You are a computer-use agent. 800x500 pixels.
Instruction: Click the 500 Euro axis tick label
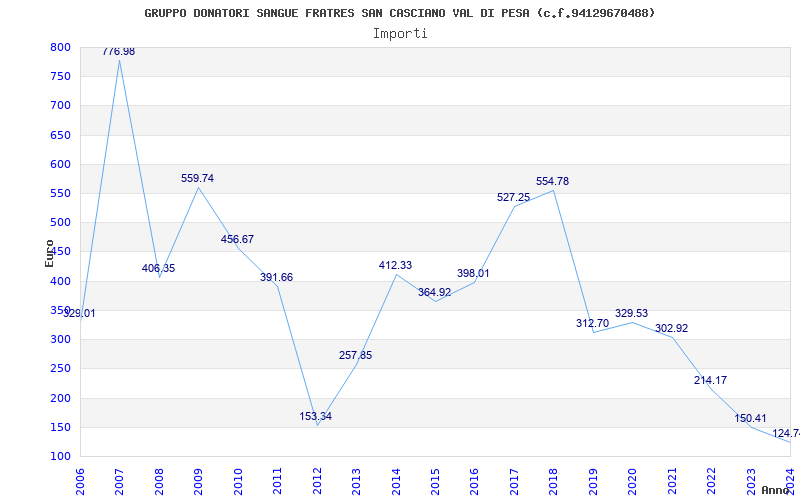click(60, 222)
